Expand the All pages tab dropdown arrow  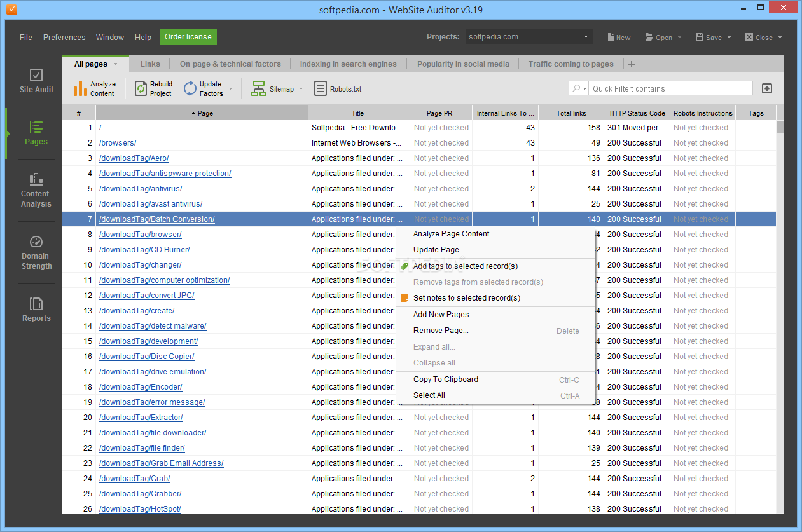click(x=115, y=64)
